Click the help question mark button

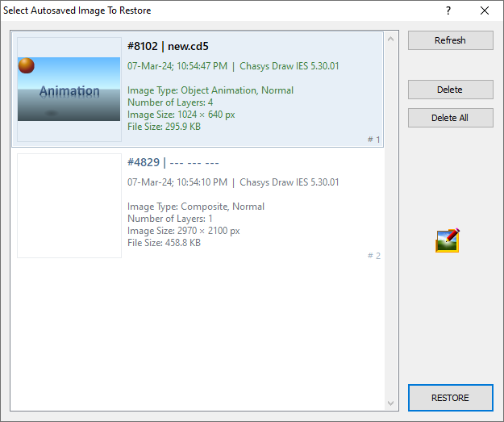448,10
